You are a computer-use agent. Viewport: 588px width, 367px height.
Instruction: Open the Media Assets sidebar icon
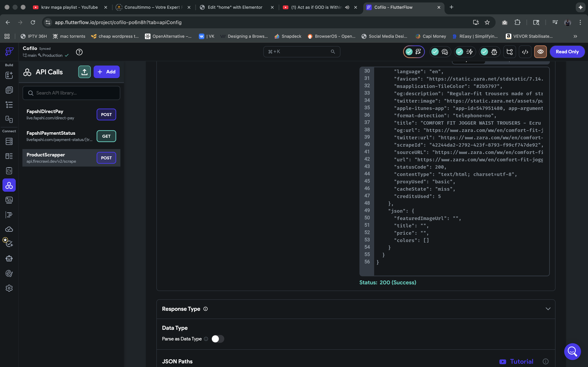[9, 200]
